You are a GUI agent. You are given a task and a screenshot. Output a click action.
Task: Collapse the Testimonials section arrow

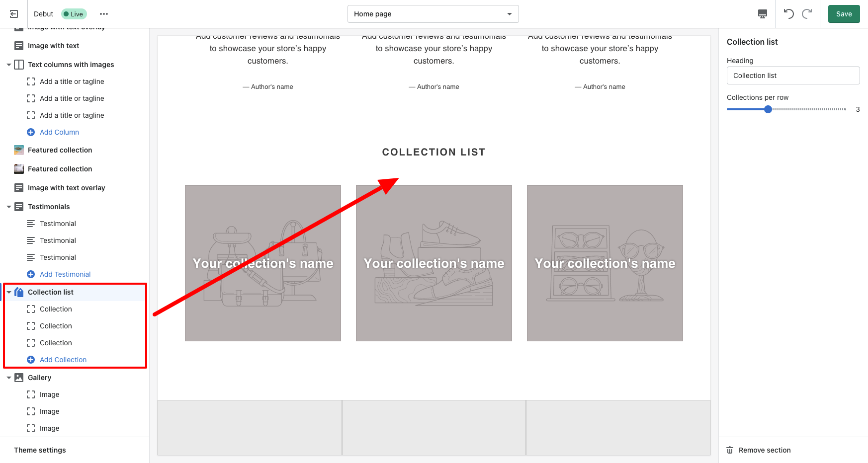point(9,207)
